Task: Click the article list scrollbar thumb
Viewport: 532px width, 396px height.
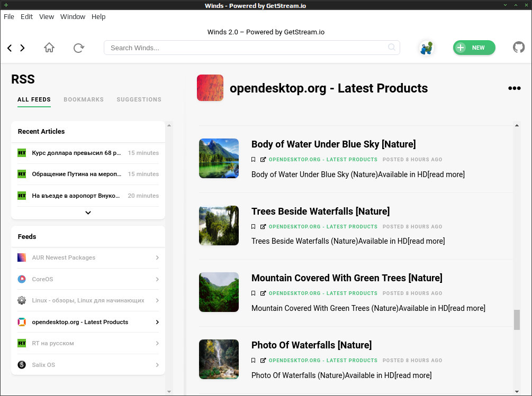Action: coord(517,319)
